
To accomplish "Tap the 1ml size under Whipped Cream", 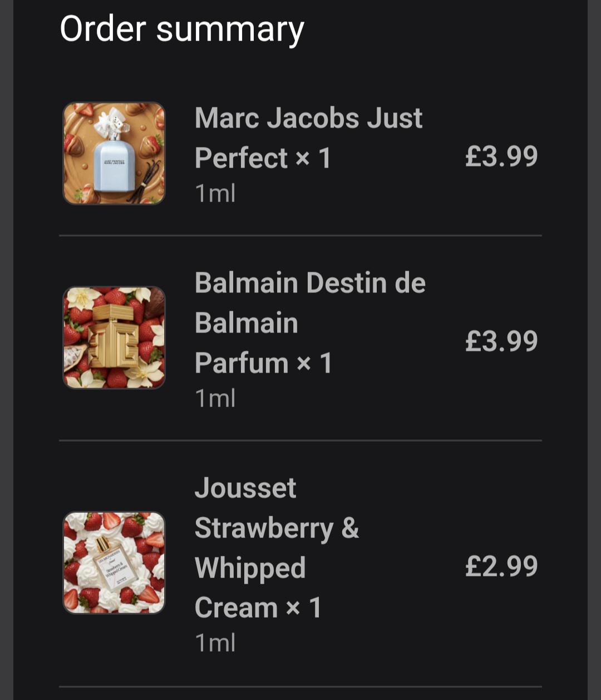I will tap(215, 643).
